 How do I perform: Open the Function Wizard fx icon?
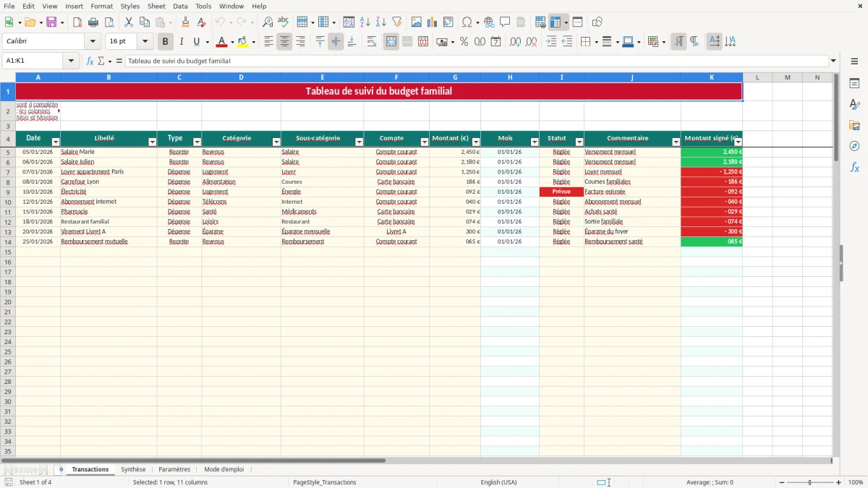pyautogui.click(x=90, y=61)
